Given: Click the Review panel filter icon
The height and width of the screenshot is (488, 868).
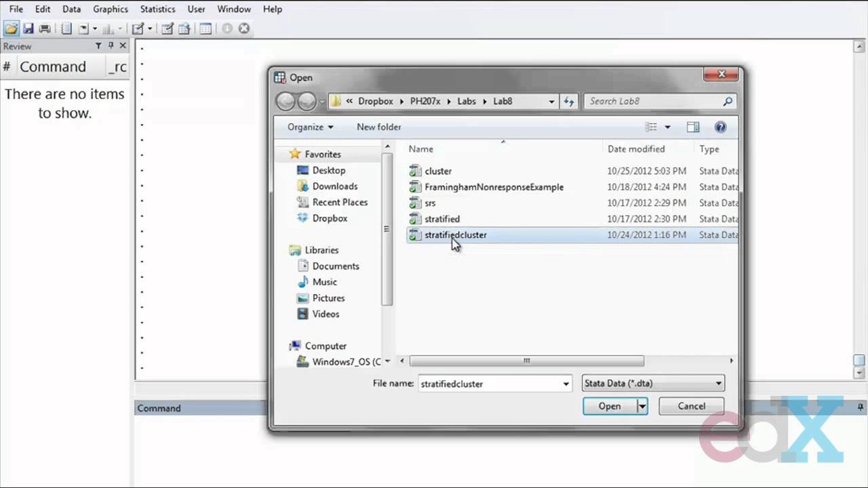Looking at the screenshot, I should click(98, 45).
